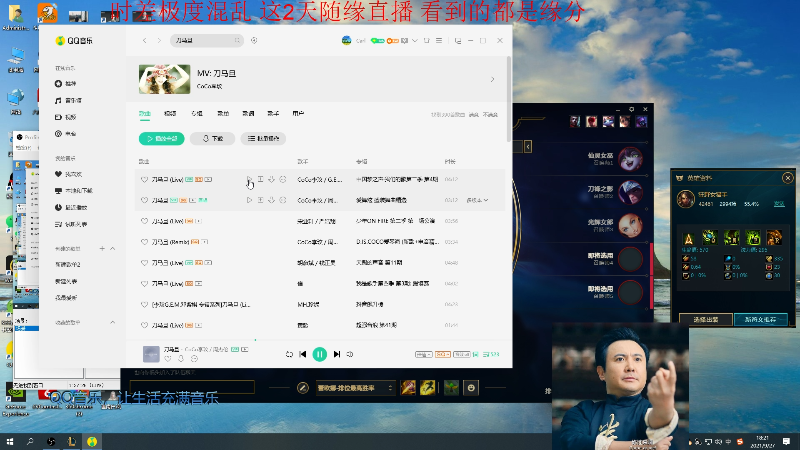Click the highlighted right button in the League popup
The width and height of the screenshot is (800, 450).
pos(760,319)
